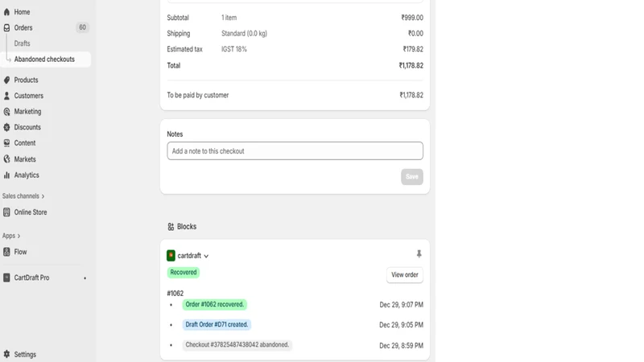
Task: Click the Analytics bar chart icon
Action: [x=6, y=175]
